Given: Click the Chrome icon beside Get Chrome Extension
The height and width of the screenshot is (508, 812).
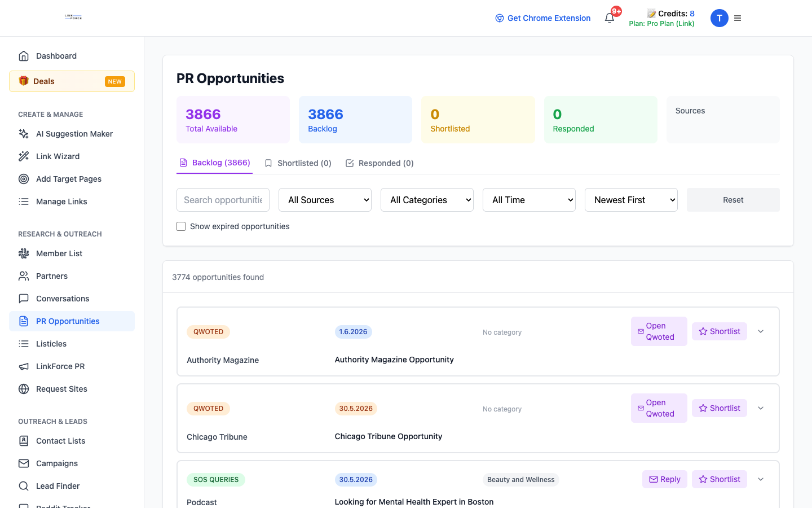Looking at the screenshot, I should (500, 18).
